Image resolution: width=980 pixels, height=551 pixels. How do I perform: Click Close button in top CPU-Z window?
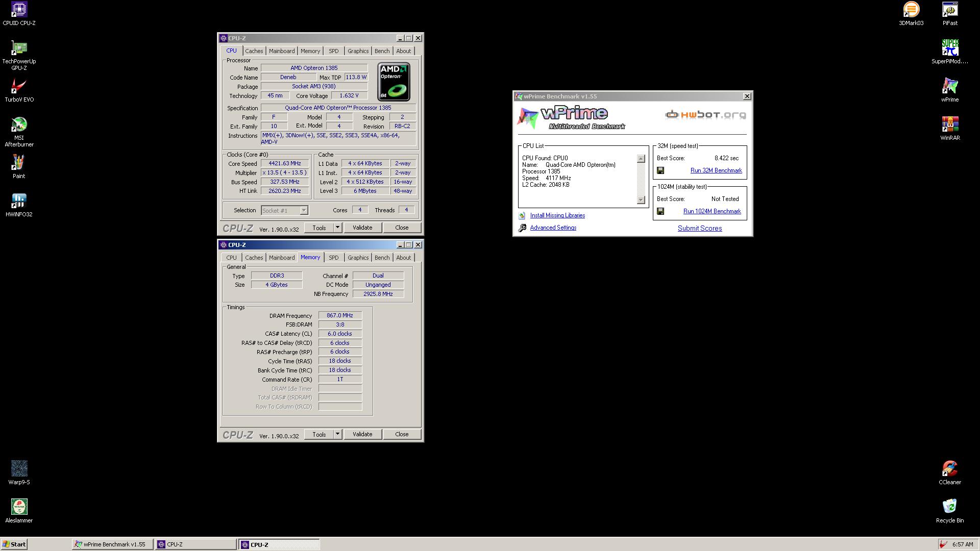coord(402,228)
